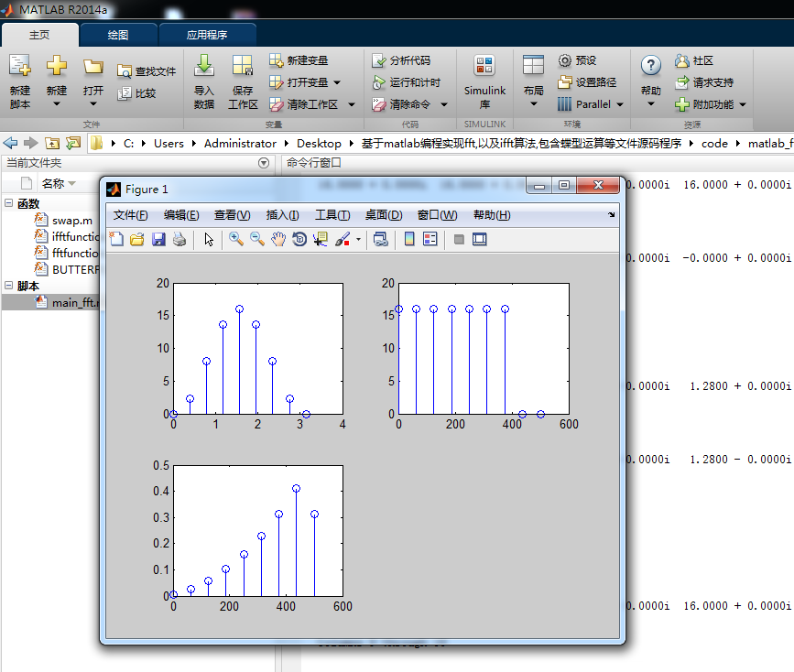Click the browse for folder icon
This screenshot has width=794, height=672.
click(x=73, y=144)
